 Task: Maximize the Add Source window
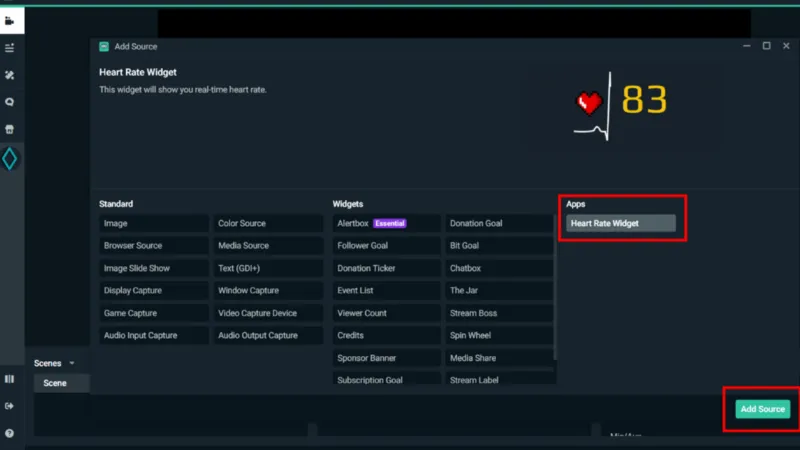[x=766, y=46]
